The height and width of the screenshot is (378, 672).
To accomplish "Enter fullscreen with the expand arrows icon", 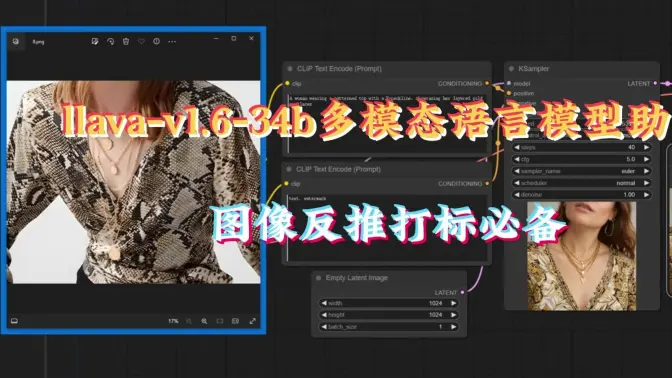I will (252, 321).
